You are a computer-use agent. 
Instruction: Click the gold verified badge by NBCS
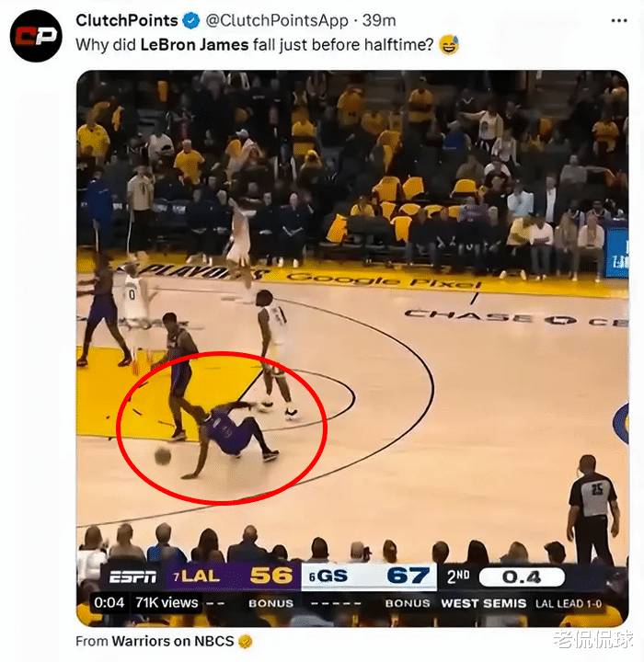pyautogui.click(x=246, y=642)
